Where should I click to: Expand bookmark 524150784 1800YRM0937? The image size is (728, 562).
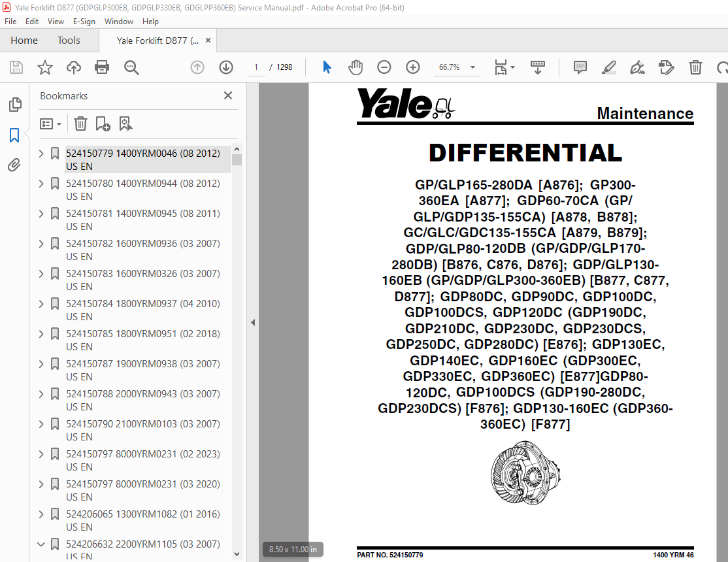click(x=41, y=304)
